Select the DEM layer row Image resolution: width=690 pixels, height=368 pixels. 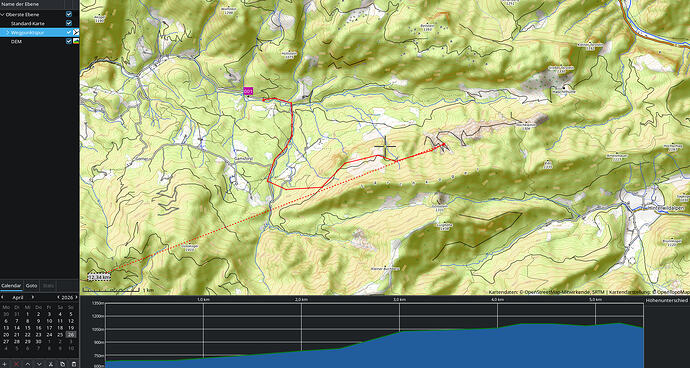pyautogui.click(x=40, y=41)
